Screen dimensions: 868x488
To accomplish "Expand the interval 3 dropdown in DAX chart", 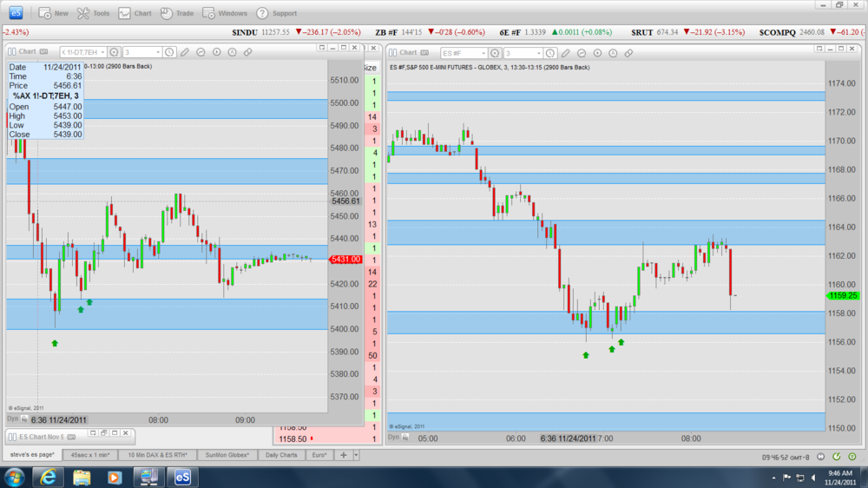I will pyautogui.click(x=158, y=52).
